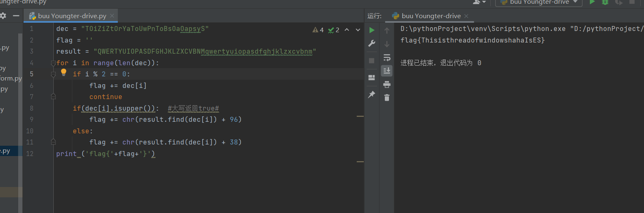The width and height of the screenshot is (644, 213).
Task: Toggle soft-wrap in run console
Action: click(387, 57)
